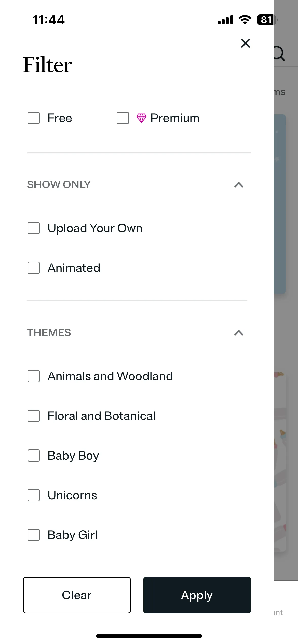The image size is (298, 644).
Task: Check the Baby Girl theme box
Action: click(x=34, y=535)
